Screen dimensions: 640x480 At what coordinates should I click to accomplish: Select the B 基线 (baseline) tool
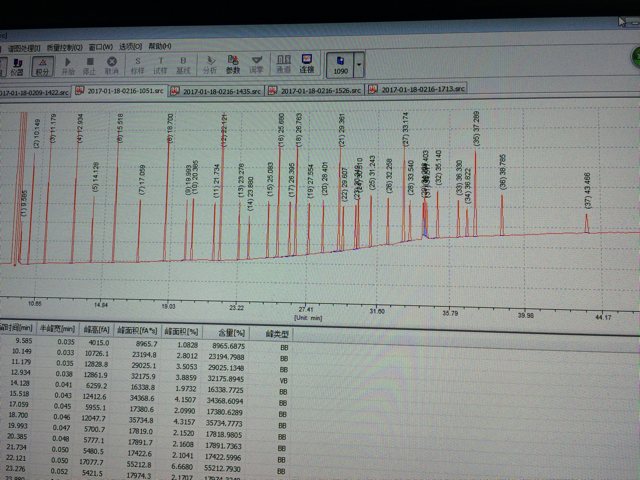click(183, 65)
